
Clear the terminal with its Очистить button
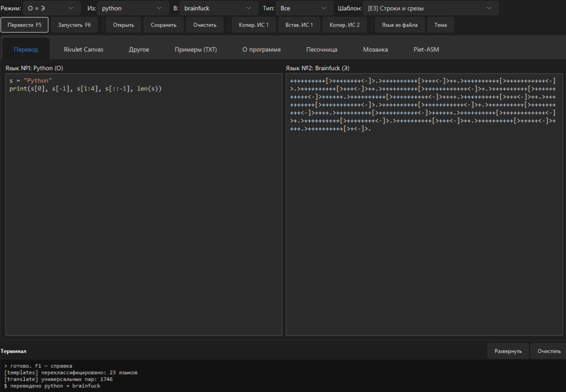point(549,351)
